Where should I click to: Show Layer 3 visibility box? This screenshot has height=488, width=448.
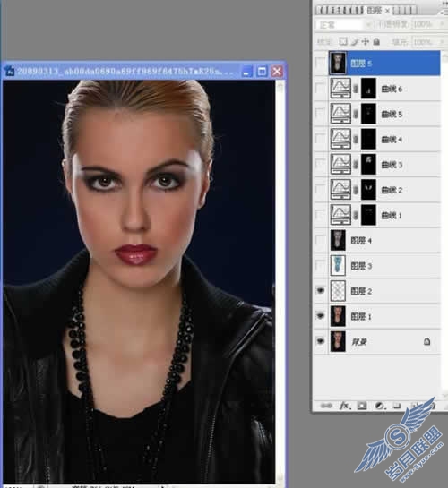[321, 265]
